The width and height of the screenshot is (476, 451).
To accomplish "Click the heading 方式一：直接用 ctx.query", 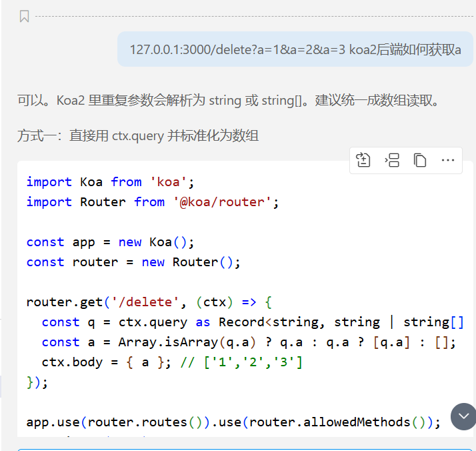I will click(x=138, y=135).
